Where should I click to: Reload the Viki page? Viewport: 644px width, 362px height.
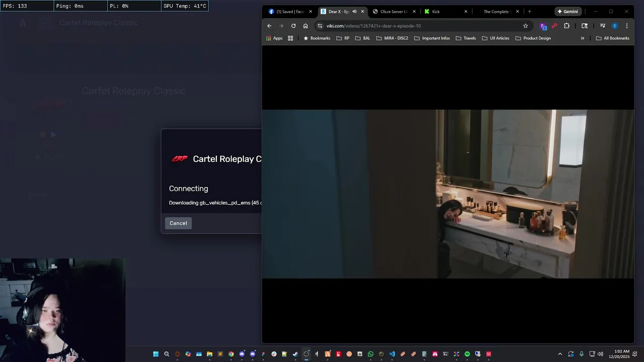pyautogui.click(x=293, y=26)
